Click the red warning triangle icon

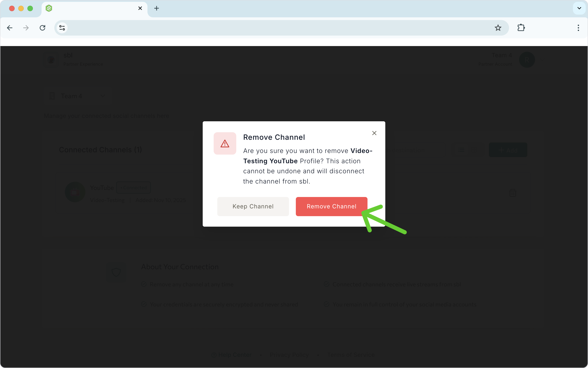[x=225, y=143]
